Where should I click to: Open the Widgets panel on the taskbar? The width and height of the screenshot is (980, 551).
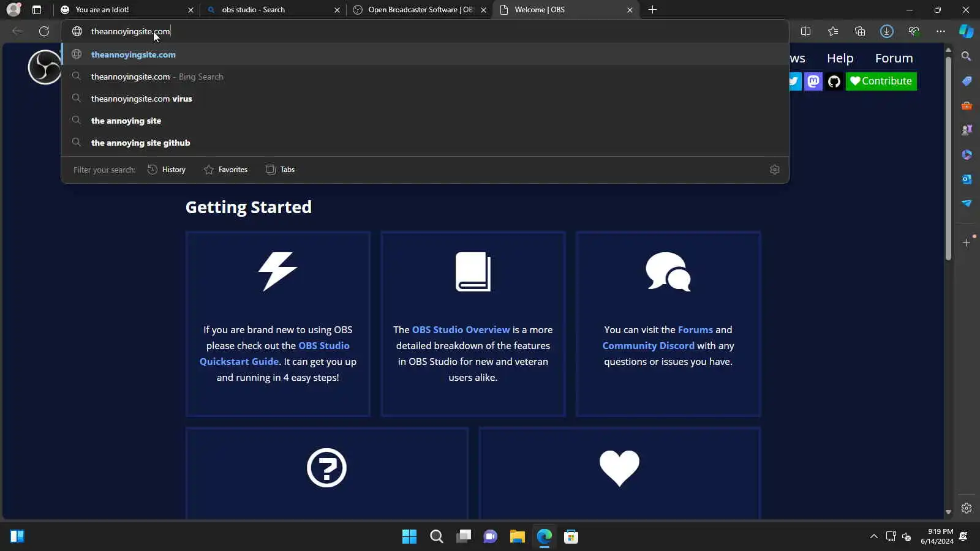(17, 536)
